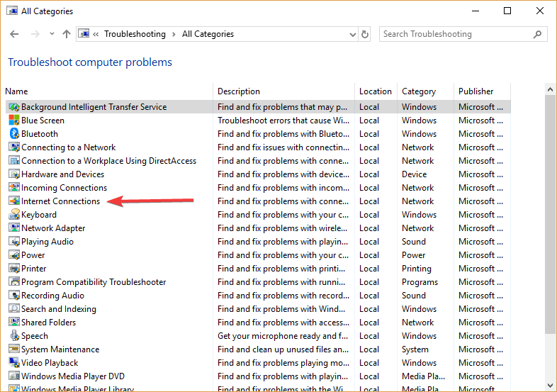Go up one level with Up arrow
Screen dimensions: 557x392
pyautogui.click(x=67, y=34)
